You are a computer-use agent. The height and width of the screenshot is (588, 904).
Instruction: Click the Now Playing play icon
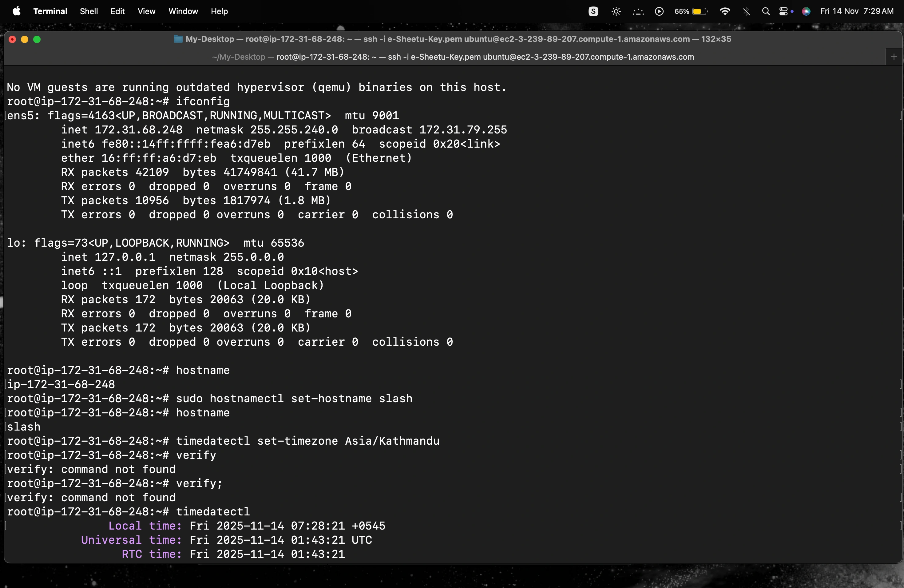[659, 11]
